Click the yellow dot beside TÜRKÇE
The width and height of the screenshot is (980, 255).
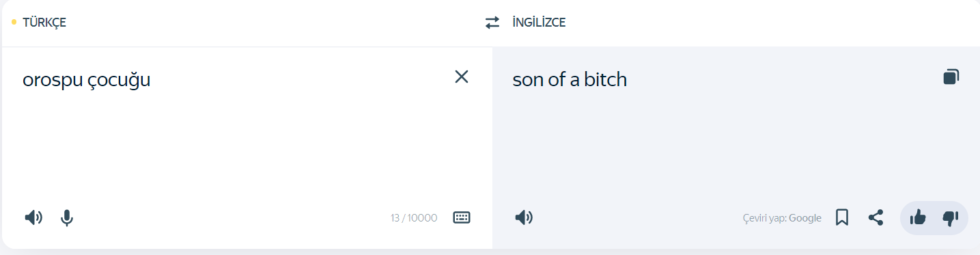[x=14, y=23]
